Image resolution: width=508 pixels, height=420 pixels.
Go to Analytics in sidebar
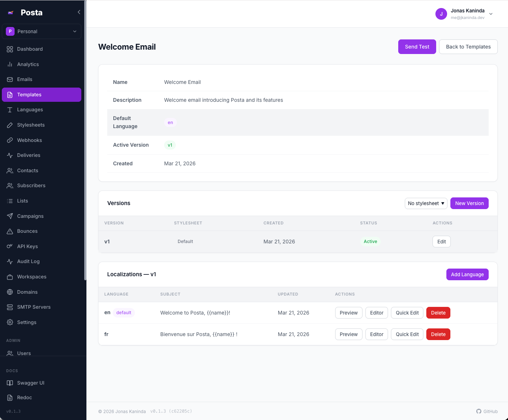42,64
